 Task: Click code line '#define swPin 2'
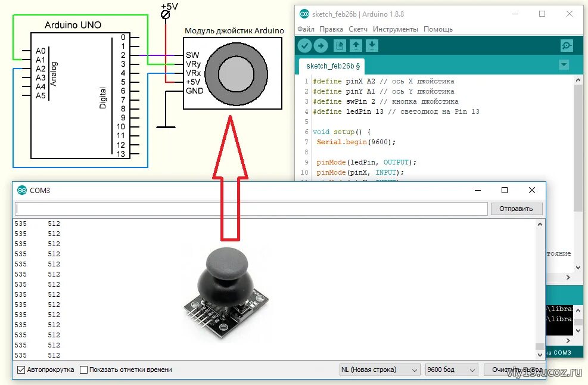click(x=385, y=101)
